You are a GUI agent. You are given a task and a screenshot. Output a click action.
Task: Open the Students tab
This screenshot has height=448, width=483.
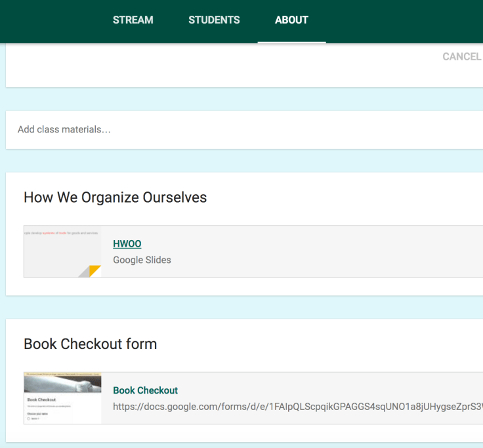[x=214, y=20]
